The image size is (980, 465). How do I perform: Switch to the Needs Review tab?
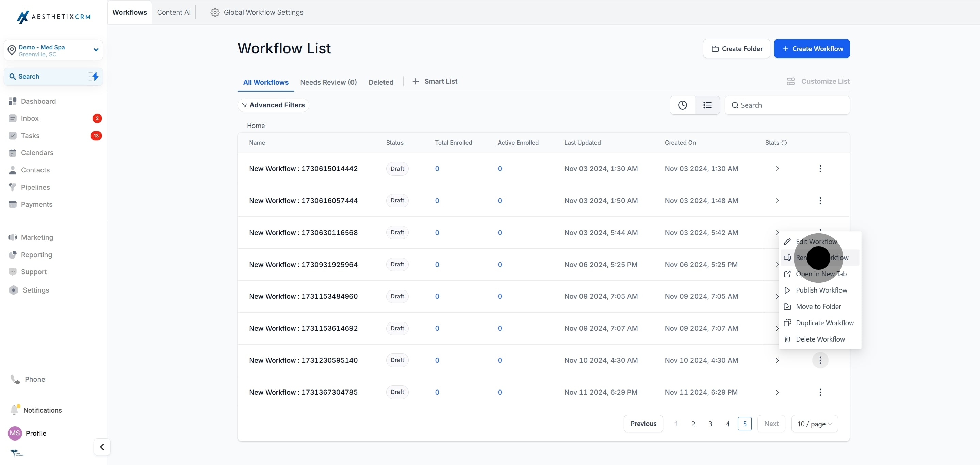point(328,82)
